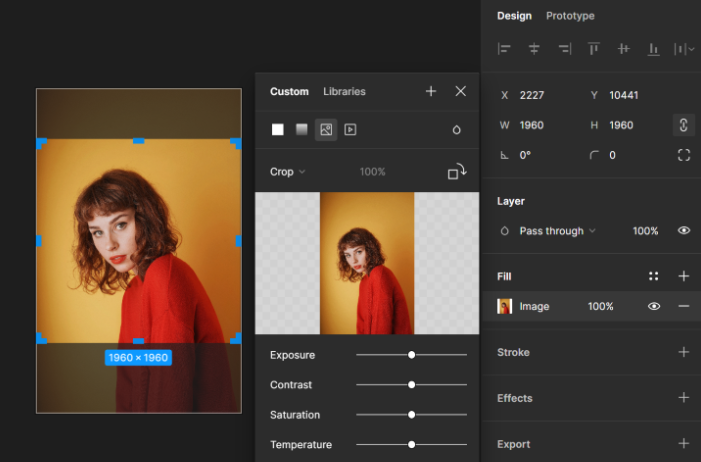Viewport: 701px width, 462px height.
Task: Adjust the Exposure slider
Action: [x=411, y=355]
